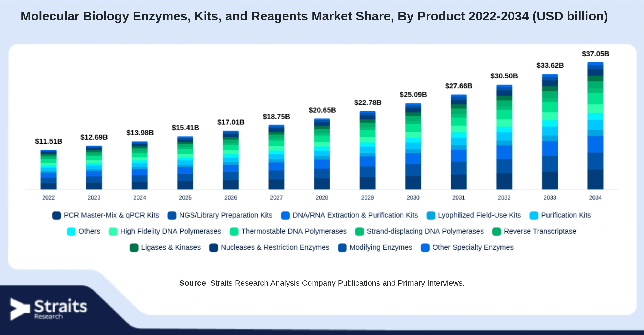
Task: Click the $11.51B value label
Action: tap(49, 141)
